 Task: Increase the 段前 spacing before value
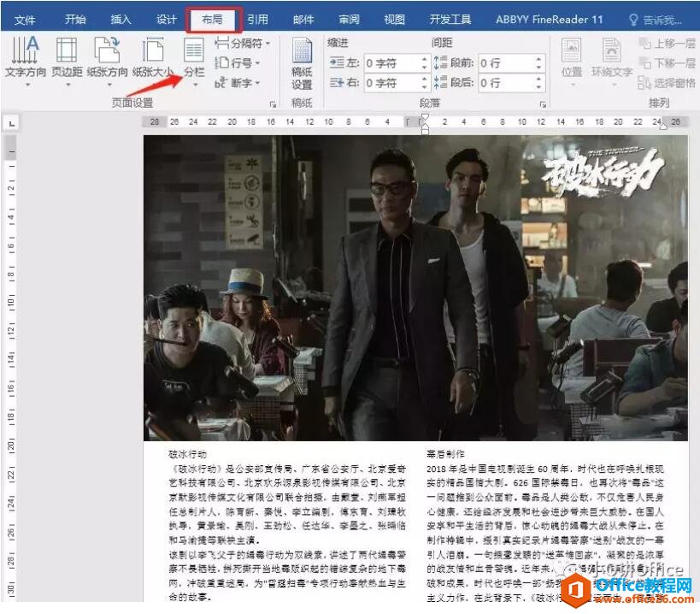[539, 59]
